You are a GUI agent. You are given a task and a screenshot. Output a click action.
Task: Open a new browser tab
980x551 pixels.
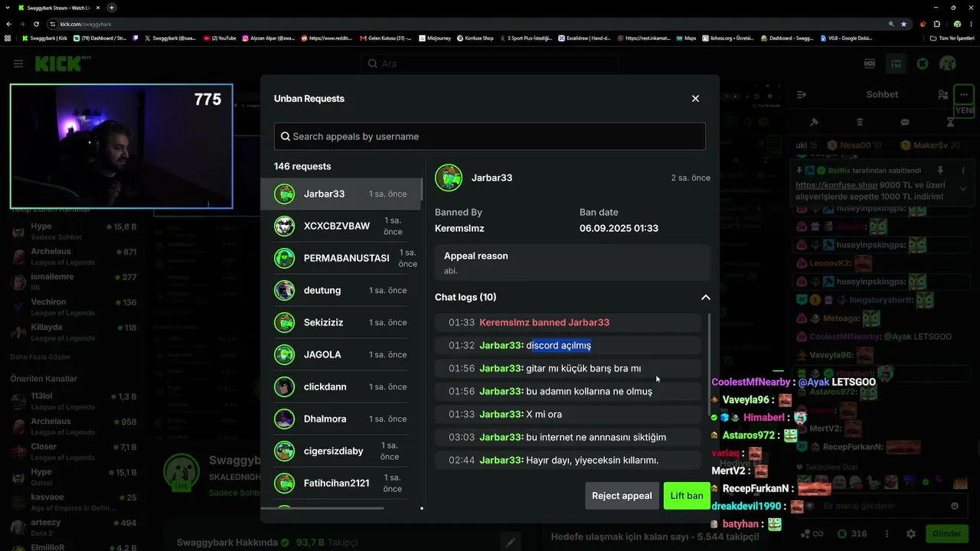point(112,8)
